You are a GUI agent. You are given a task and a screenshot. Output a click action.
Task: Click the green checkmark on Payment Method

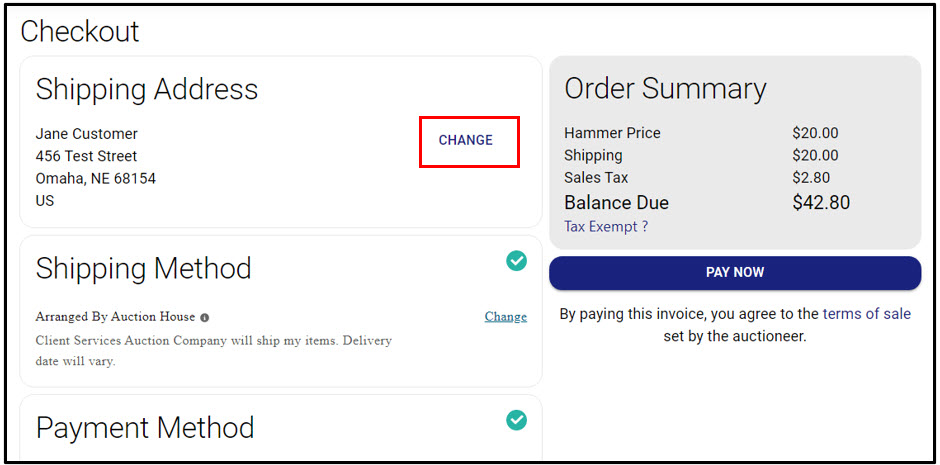[x=516, y=419]
